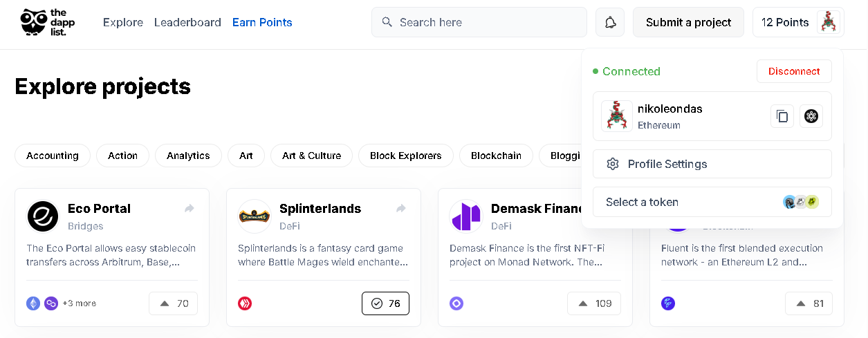
Task: Click the Eco Portal description text
Action: coord(111,255)
